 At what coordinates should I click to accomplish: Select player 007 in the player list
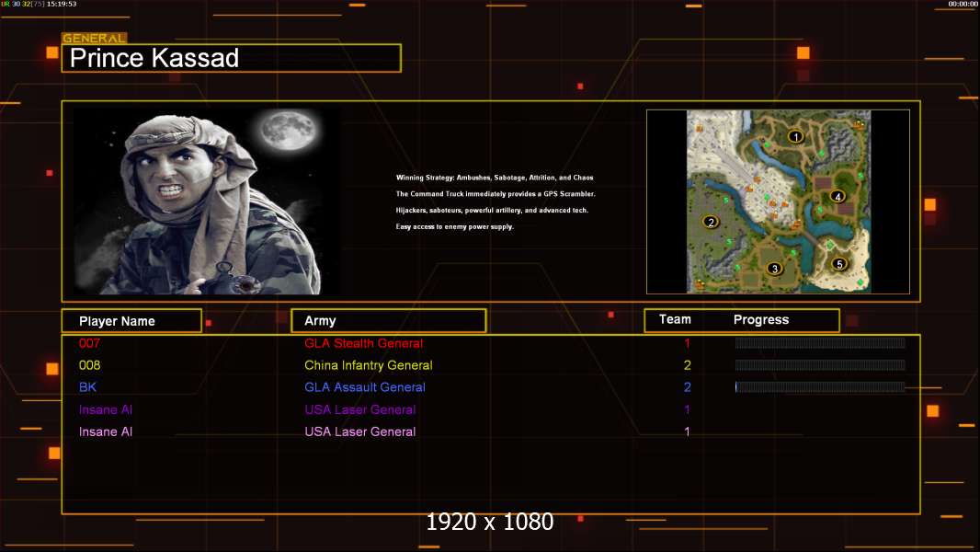click(89, 343)
